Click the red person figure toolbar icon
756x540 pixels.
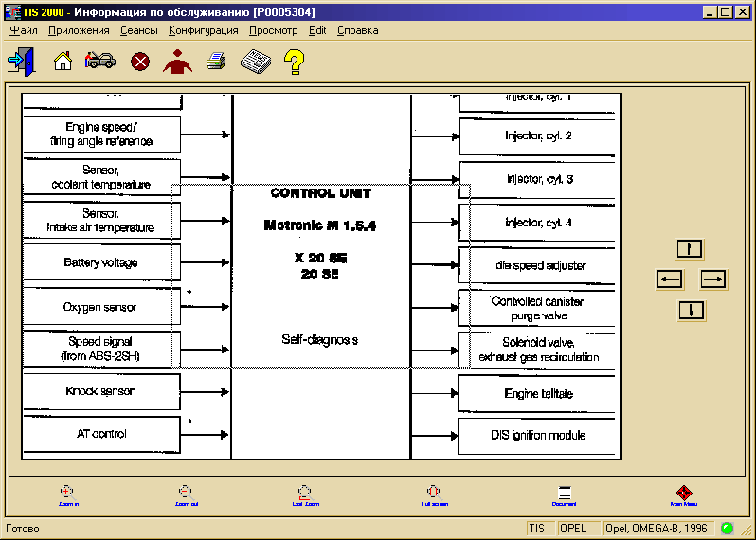coord(177,62)
